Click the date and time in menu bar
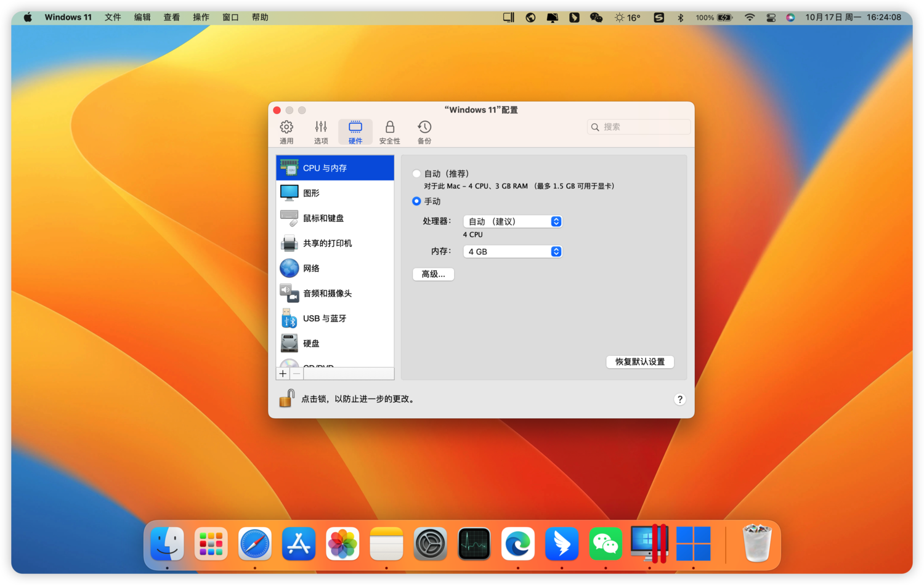This screenshot has width=924, height=585. 853,17
